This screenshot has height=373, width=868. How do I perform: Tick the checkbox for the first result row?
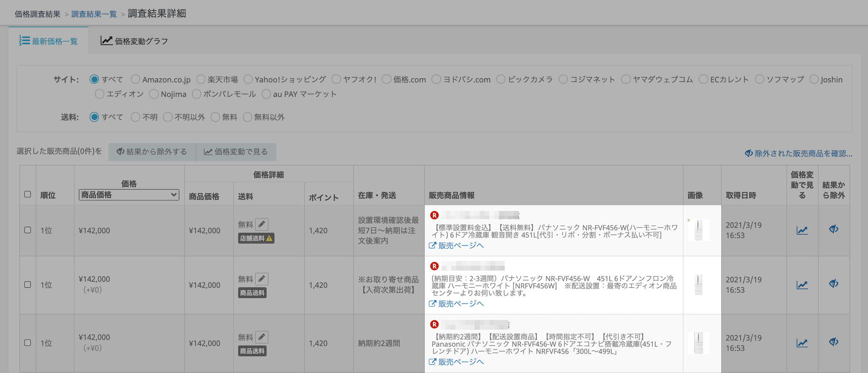28,230
